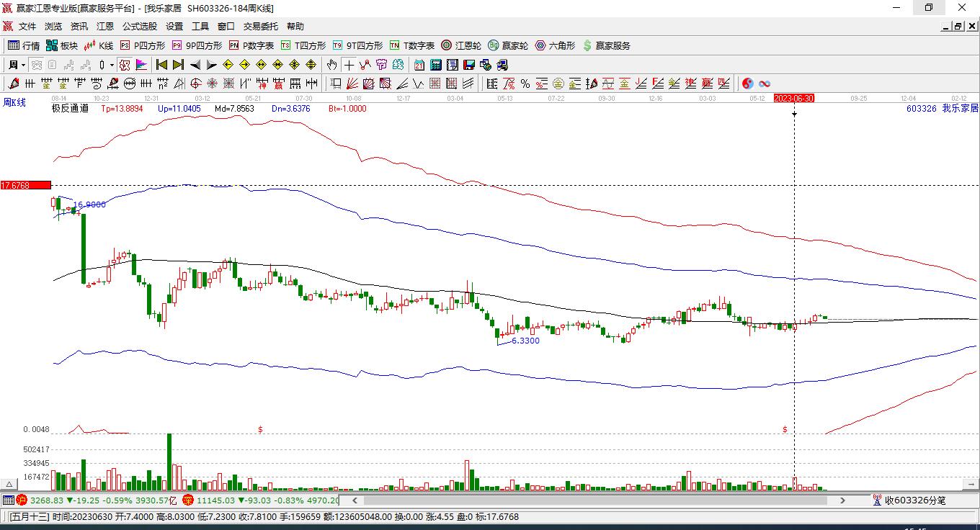Image resolution: width=980 pixels, height=530 pixels.
Task: Open the 9P四方形 tool
Action: click(197, 45)
